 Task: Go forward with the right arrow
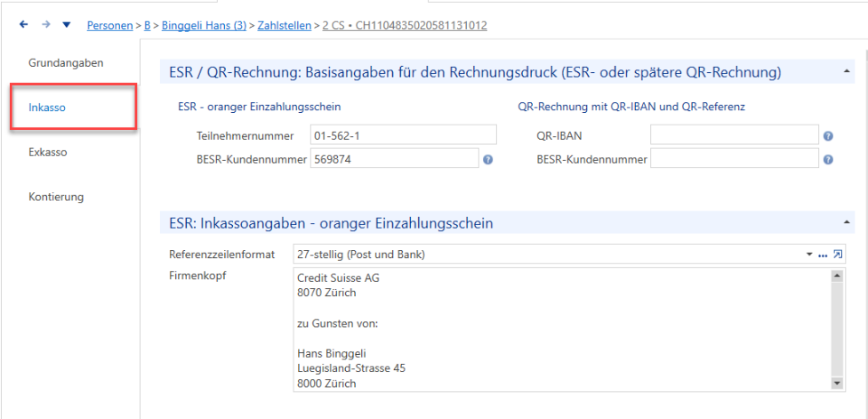click(46, 24)
